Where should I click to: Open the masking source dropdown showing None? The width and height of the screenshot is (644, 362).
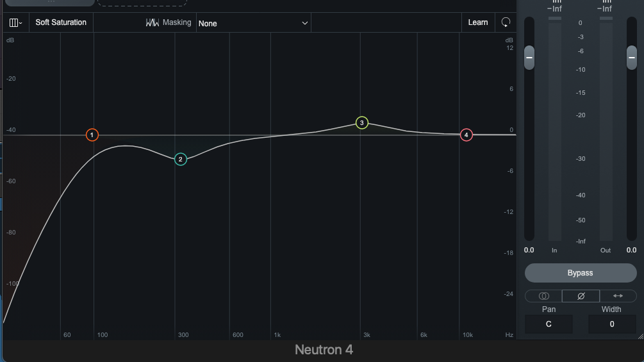[253, 24]
